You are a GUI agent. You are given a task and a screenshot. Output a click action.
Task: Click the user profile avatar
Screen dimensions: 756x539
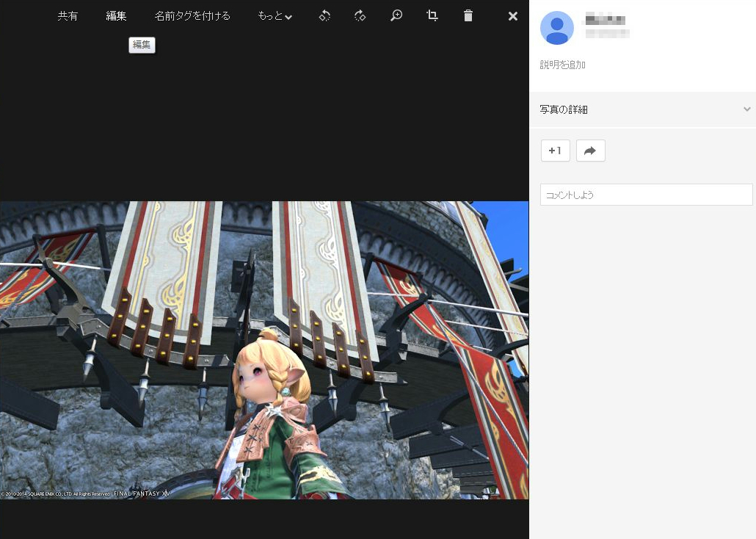pyautogui.click(x=557, y=28)
